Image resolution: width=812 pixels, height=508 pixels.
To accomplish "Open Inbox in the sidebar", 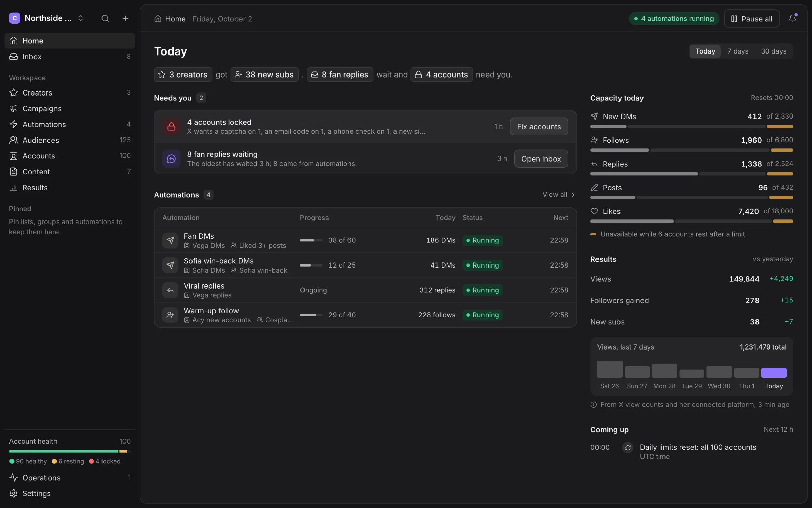I will click(x=70, y=57).
